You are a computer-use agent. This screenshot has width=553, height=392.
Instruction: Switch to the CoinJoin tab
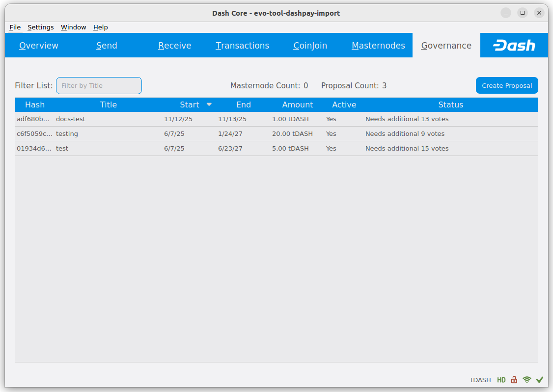tap(310, 46)
